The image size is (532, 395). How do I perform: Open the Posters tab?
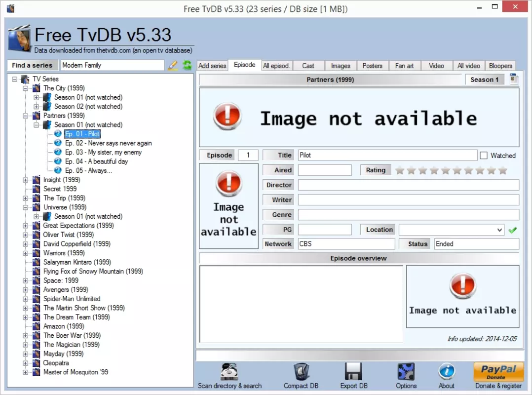pyautogui.click(x=372, y=66)
